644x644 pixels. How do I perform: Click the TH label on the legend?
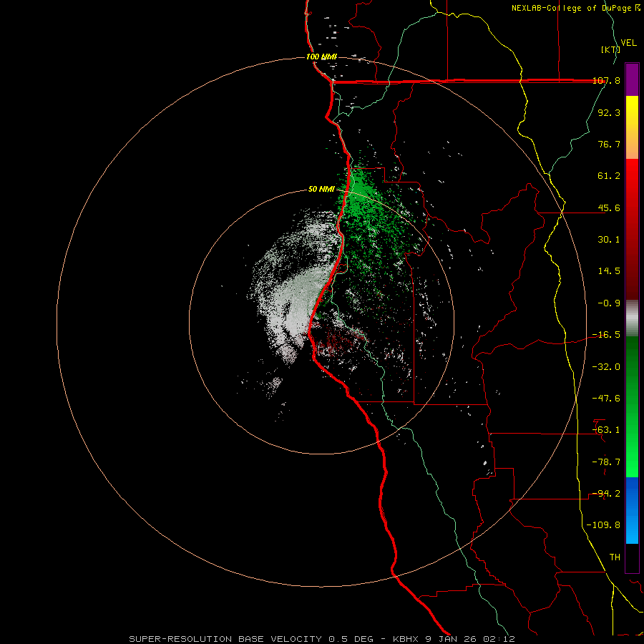click(615, 557)
